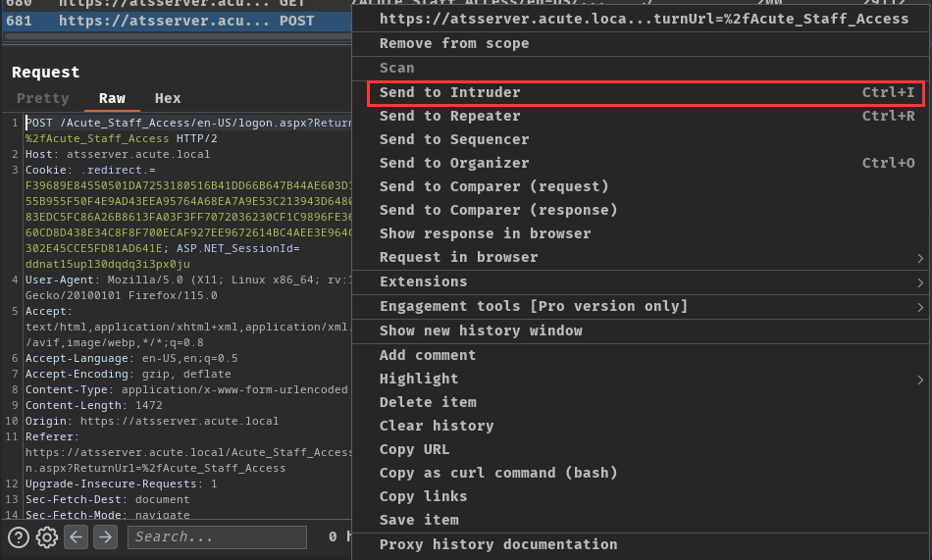
Task: Click the Sec-Fetch-Dest: document line
Action: [x=108, y=499]
